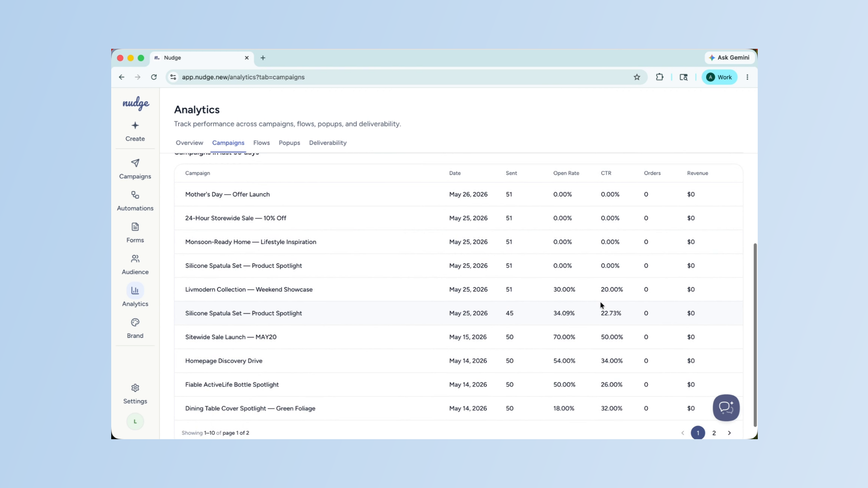Open Livmodern Collection — Weekend Showcase campaign
Screen dimensions: 868x488
249,290
